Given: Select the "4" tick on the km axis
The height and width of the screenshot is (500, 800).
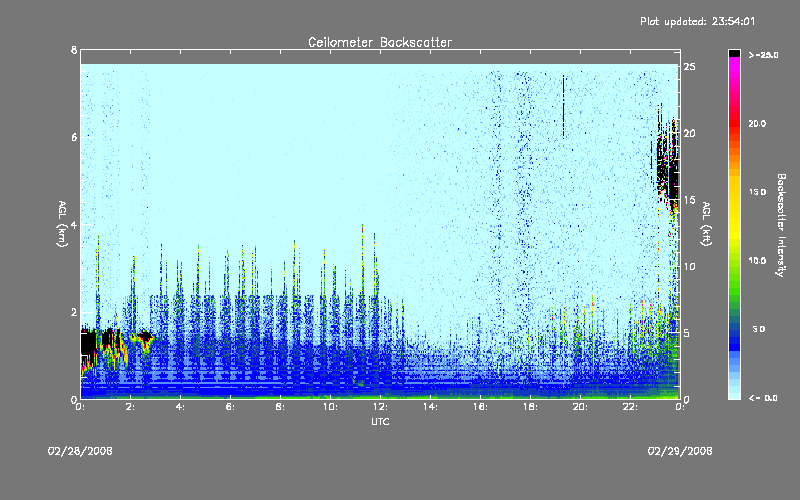Looking at the screenshot, I should tap(74, 224).
